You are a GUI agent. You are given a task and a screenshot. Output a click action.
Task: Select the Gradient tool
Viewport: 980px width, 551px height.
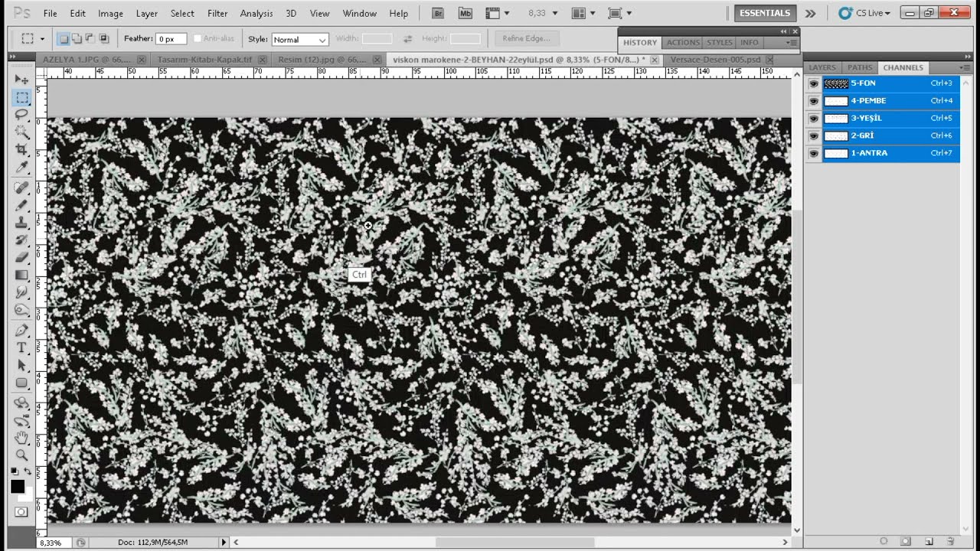click(21, 275)
